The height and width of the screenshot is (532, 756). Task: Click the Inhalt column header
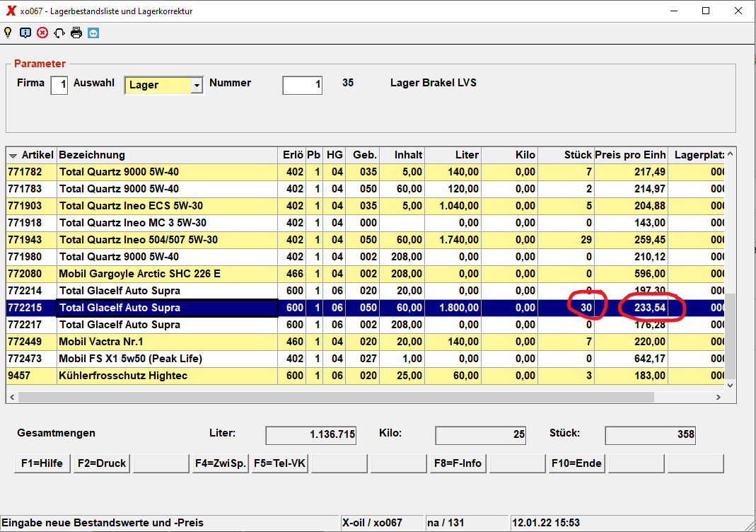coord(402,155)
